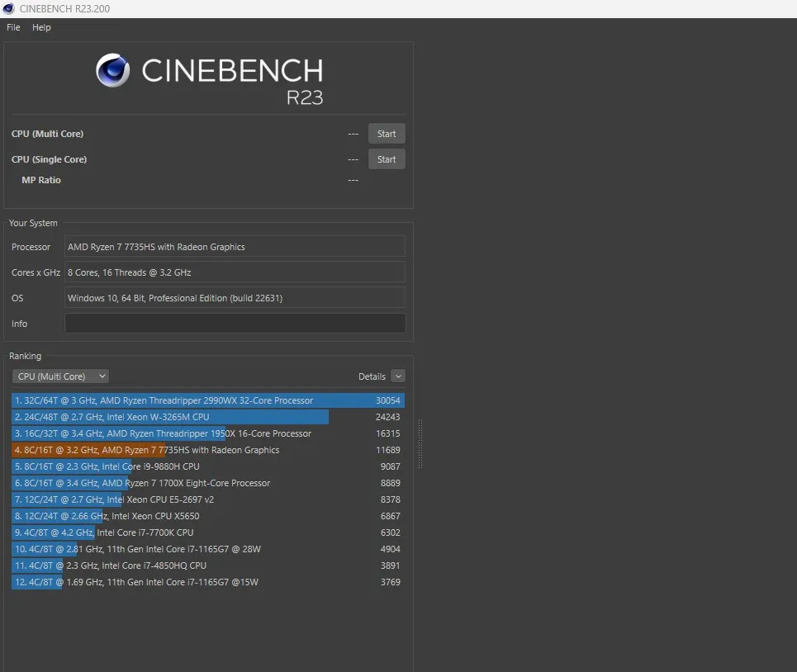Click the Cinebench app icon in title bar
The image size is (797, 672).
tap(8, 8)
